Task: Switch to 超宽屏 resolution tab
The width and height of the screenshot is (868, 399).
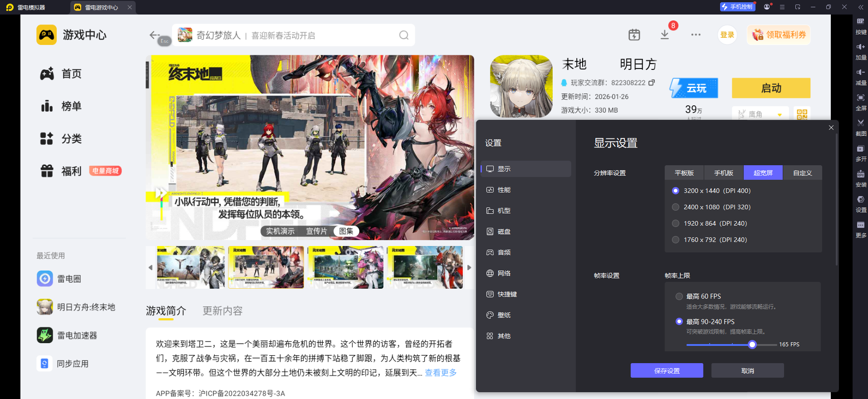Action: click(763, 173)
